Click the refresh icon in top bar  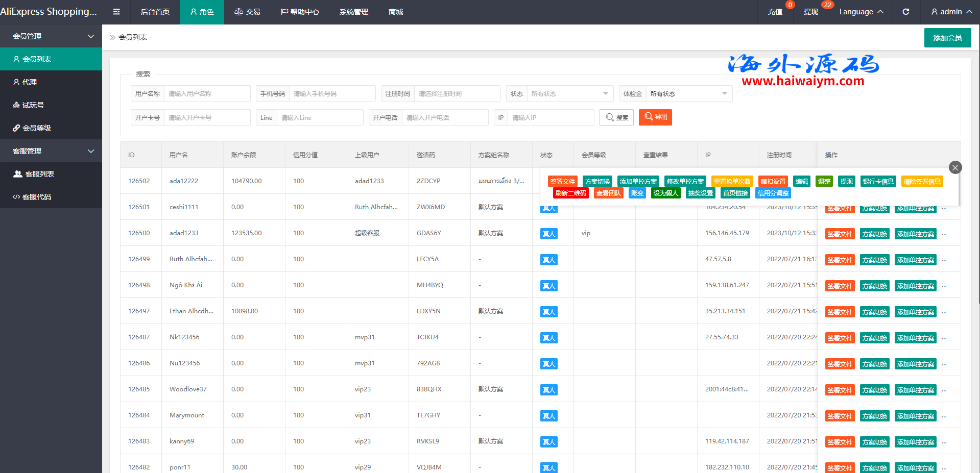(x=905, y=12)
